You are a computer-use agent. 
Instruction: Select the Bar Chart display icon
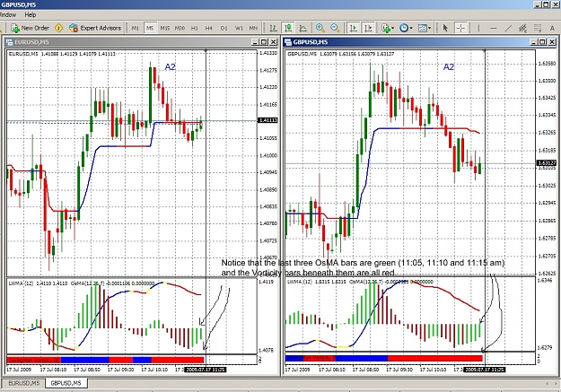[x=273, y=28]
